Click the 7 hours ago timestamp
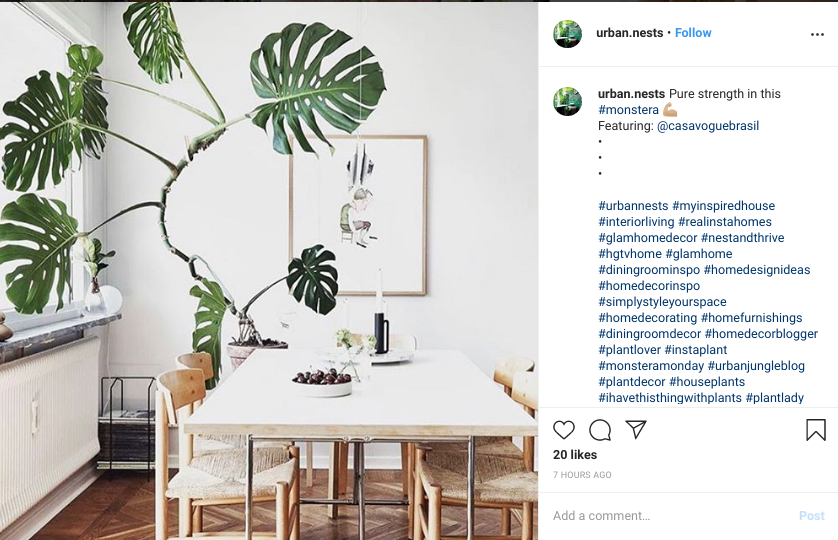This screenshot has height=540, width=838. coord(582,475)
